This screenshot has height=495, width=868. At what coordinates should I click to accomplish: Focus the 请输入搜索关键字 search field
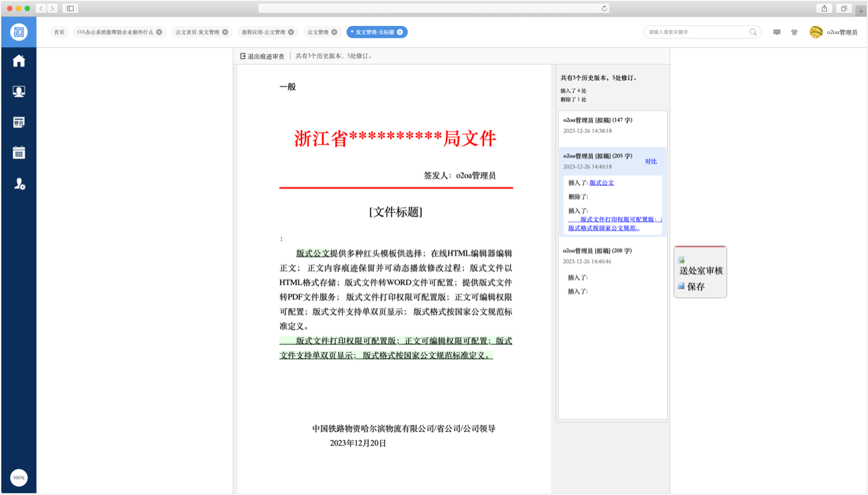pyautogui.click(x=696, y=32)
